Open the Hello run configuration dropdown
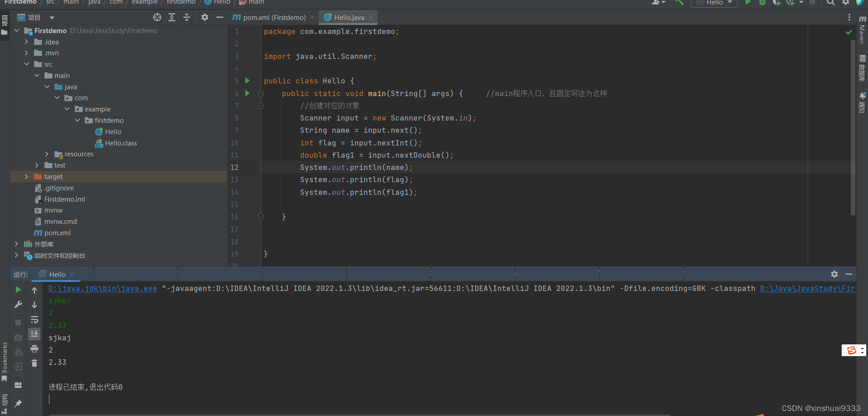The image size is (868, 416). (x=714, y=3)
